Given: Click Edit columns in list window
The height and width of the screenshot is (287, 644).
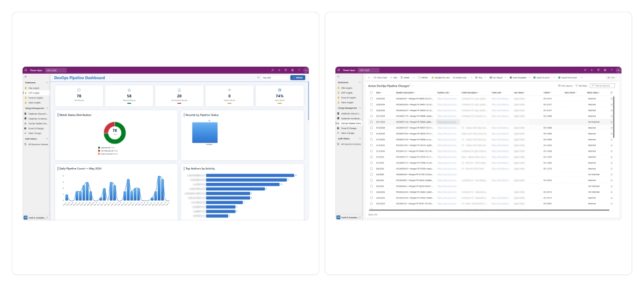Looking at the screenshot, I should 566,86.
